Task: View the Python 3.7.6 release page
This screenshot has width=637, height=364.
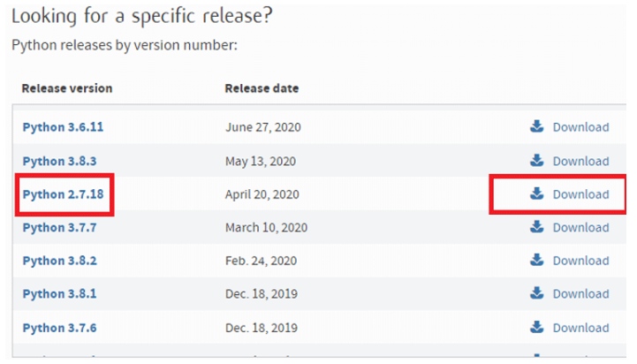Action: (59, 328)
